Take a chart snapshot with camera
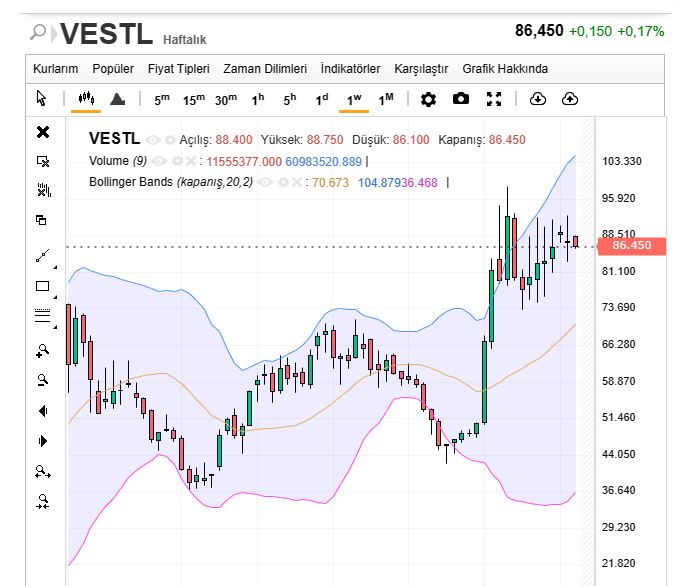Viewport: 682px width, 586px height. [x=461, y=99]
